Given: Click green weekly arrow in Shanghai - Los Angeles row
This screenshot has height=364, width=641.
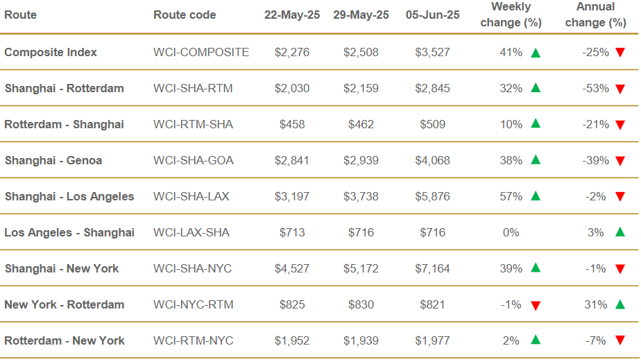Looking at the screenshot, I should point(536,196).
